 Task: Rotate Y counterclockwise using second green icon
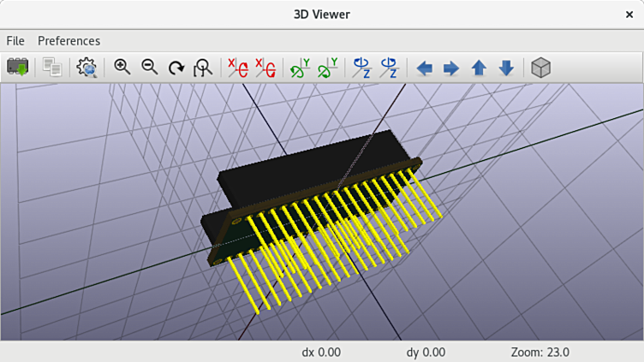click(328, 68)
